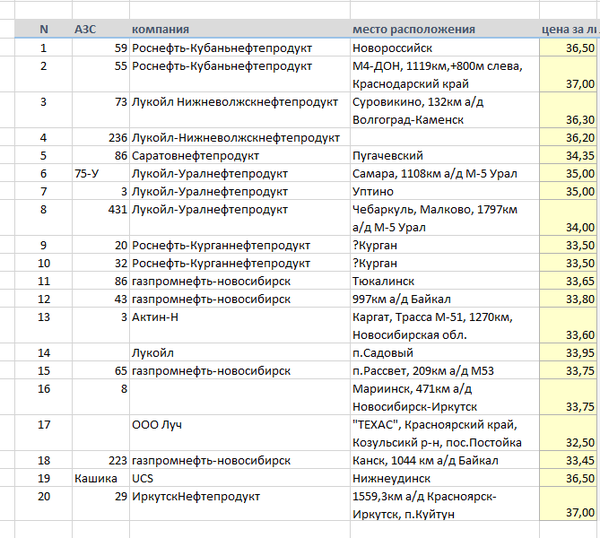The width and height of the screenshot is (600, 538).
Task: Click 'Лукойл-Нижневолжскнефтепродукт' in row 4
Action: [240, 137]
